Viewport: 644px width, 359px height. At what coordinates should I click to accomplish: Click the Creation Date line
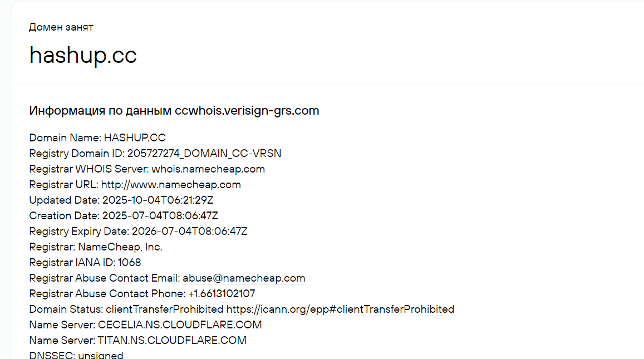tap(124, 215)
